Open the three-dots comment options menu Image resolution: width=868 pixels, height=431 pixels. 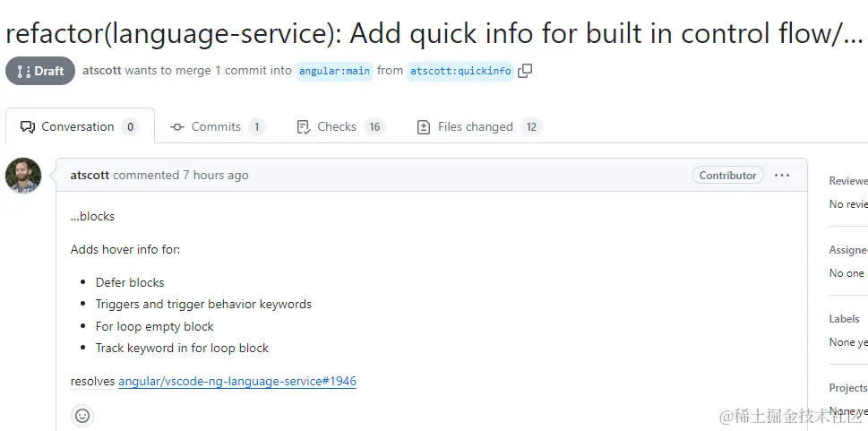point(782,175)
